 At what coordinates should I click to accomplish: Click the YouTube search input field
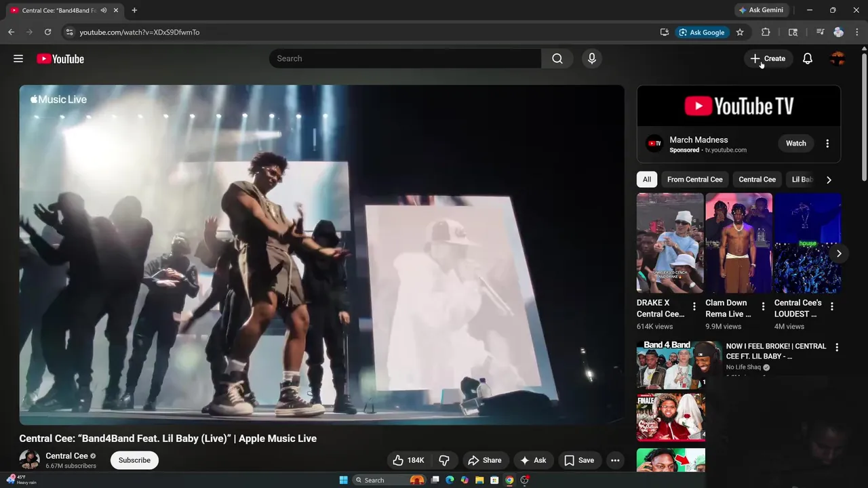point(406,59)
